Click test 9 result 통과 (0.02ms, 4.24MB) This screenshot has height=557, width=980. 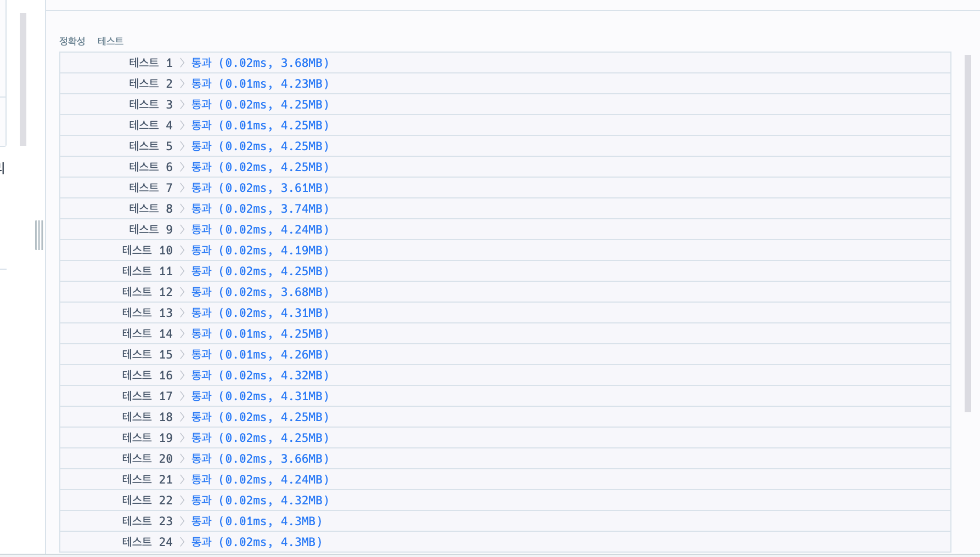point(260,230)
